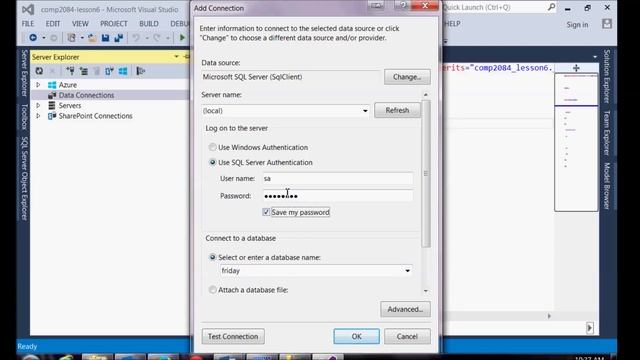640x360 pixels.
Task: Click the plus icon above editor minimap
Action: tap(576, 68)
